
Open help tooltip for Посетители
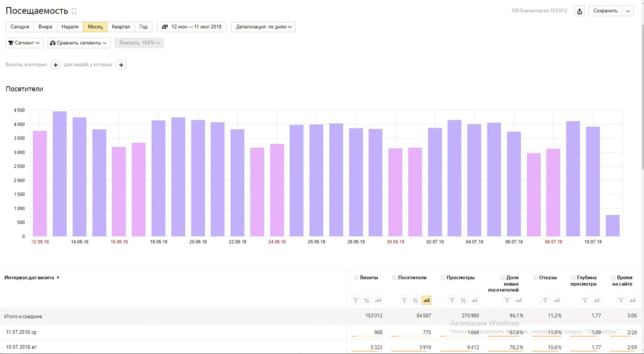(394, 278)
